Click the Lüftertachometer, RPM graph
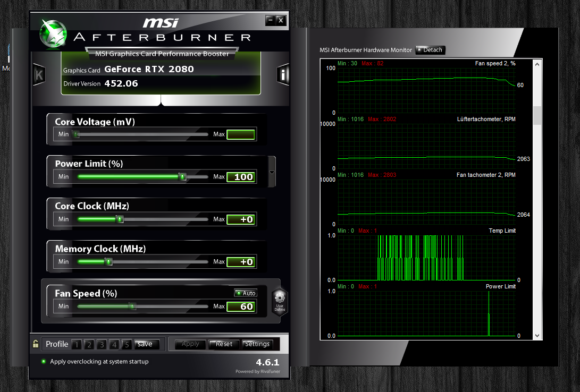 pyautogui.click(x=426, y=146)
